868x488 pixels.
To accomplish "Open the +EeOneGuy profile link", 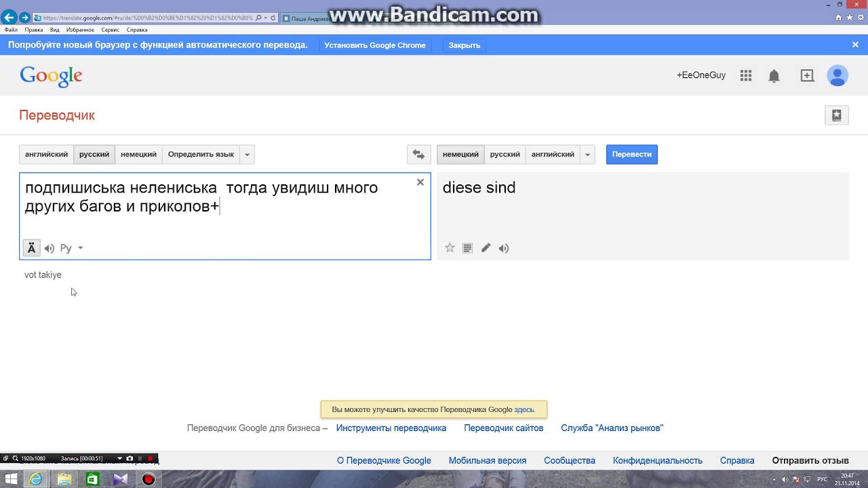I will pyautogui.click(x=701, y=75).
